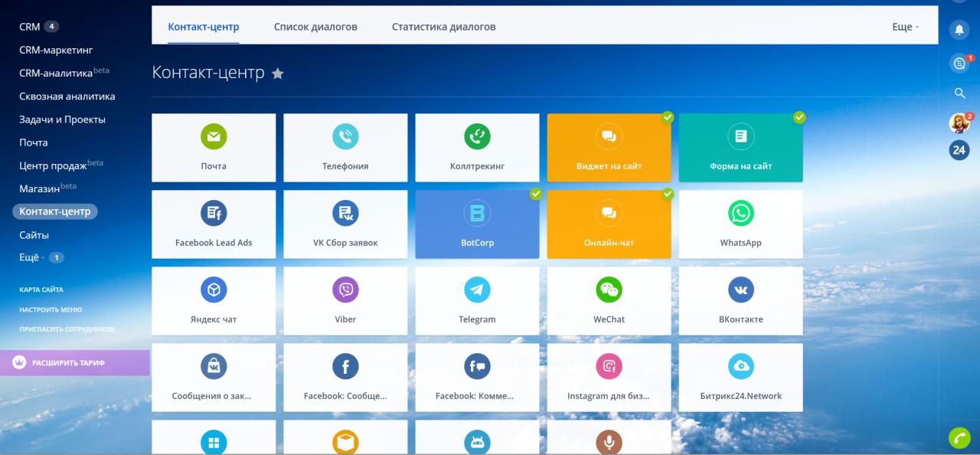Open the WeChat connector tile
980x455 pixels.
tap(609, 301)
